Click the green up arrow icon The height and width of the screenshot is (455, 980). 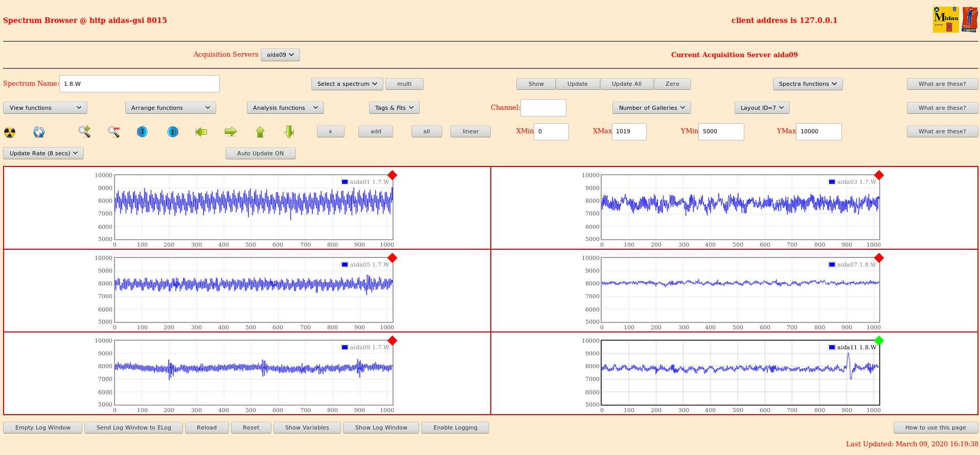[x=260, y=132]
